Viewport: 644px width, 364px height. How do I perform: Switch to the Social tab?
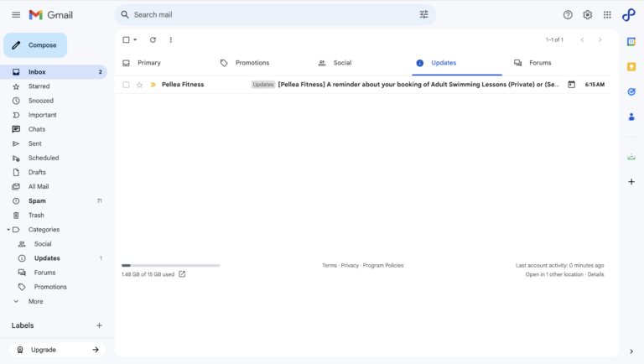coord(342,63)
